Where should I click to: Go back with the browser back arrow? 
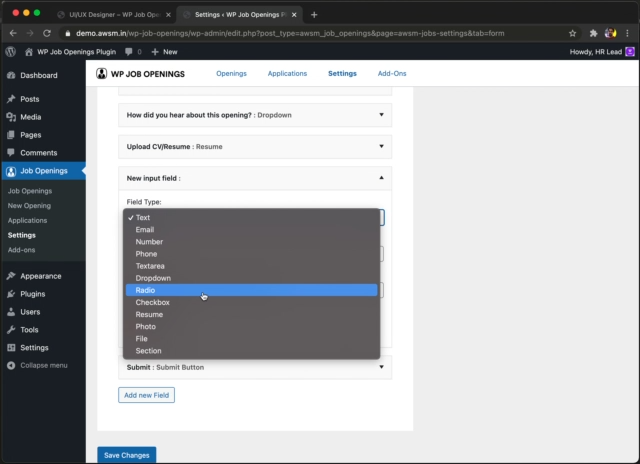tap(13, 33)
